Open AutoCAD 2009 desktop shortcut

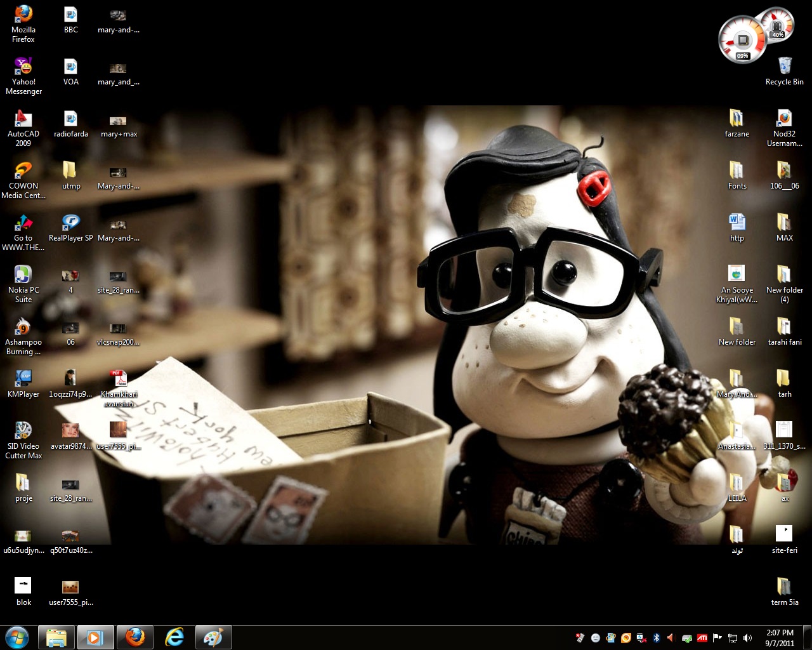23,119
